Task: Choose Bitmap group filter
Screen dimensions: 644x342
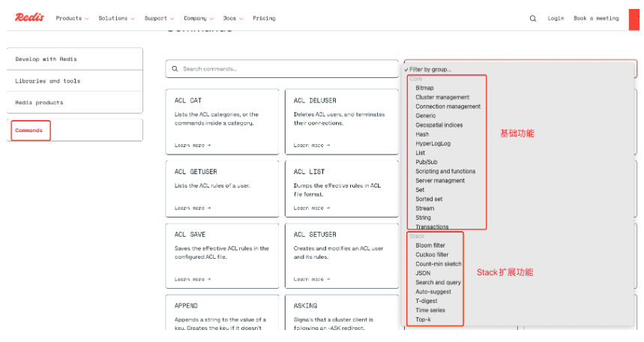Action: coord(424,88)
